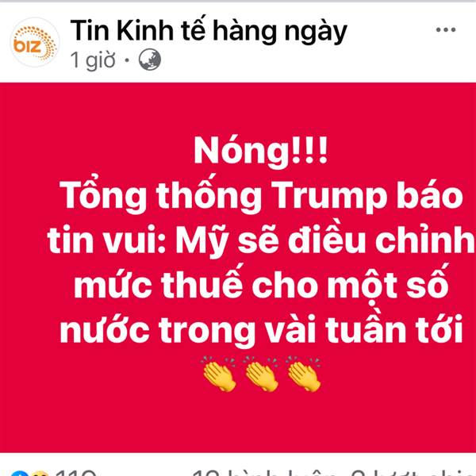Click the 'tin vui: Mỹ sẽ điều chỉnh' line
476x476 pixels.
click(x=261, y=240)
